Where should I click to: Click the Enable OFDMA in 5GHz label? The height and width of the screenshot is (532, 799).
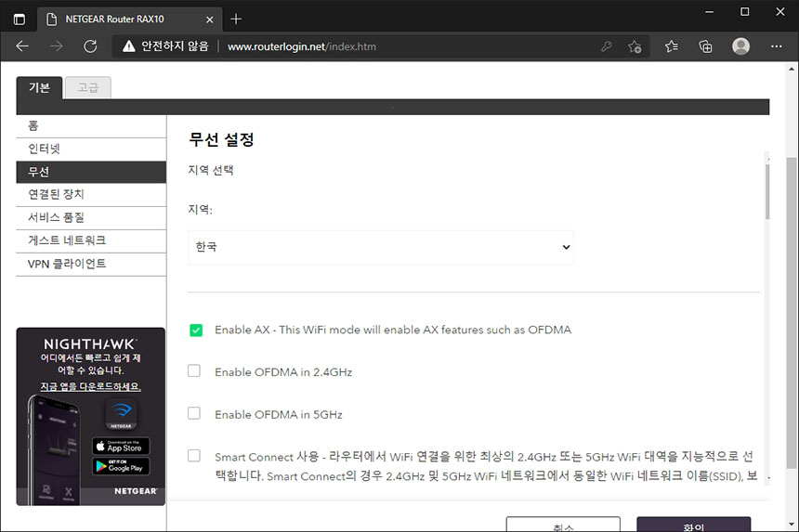pyautogui.click(x=278, y=414)
